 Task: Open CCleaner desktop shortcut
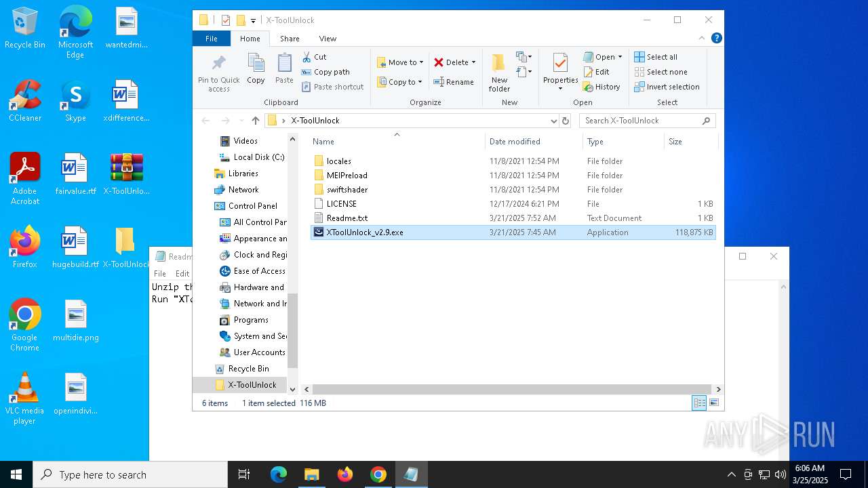pos(25,102)
